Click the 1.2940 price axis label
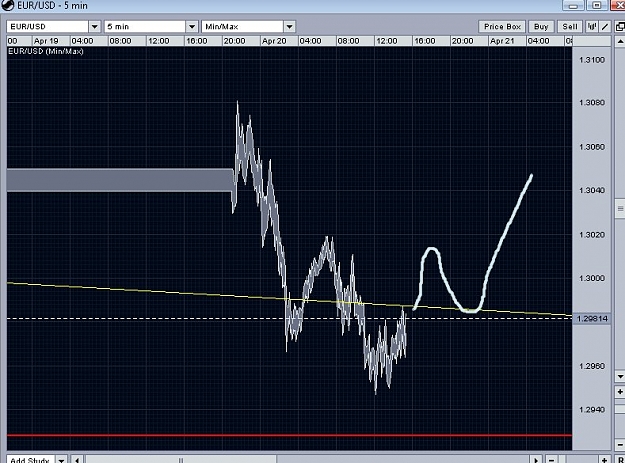625x463 pixels. point(592,409)
